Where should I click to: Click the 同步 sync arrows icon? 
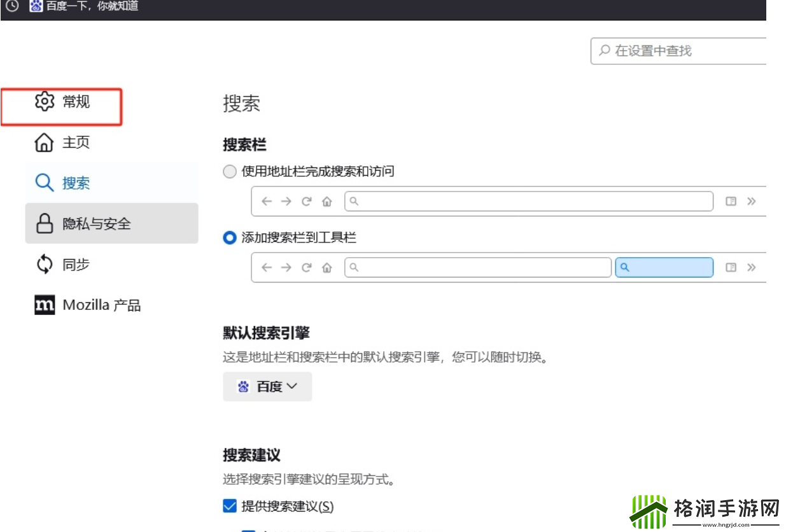(x=43, y=264)
